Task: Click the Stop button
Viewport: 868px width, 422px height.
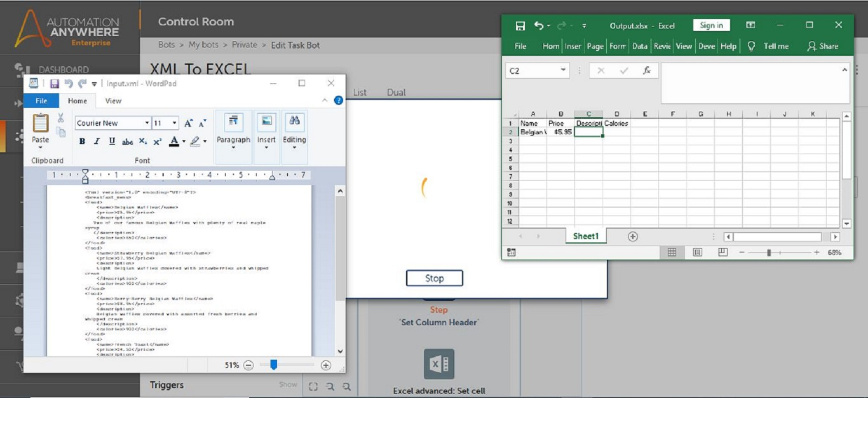Action: click(435, 278)
